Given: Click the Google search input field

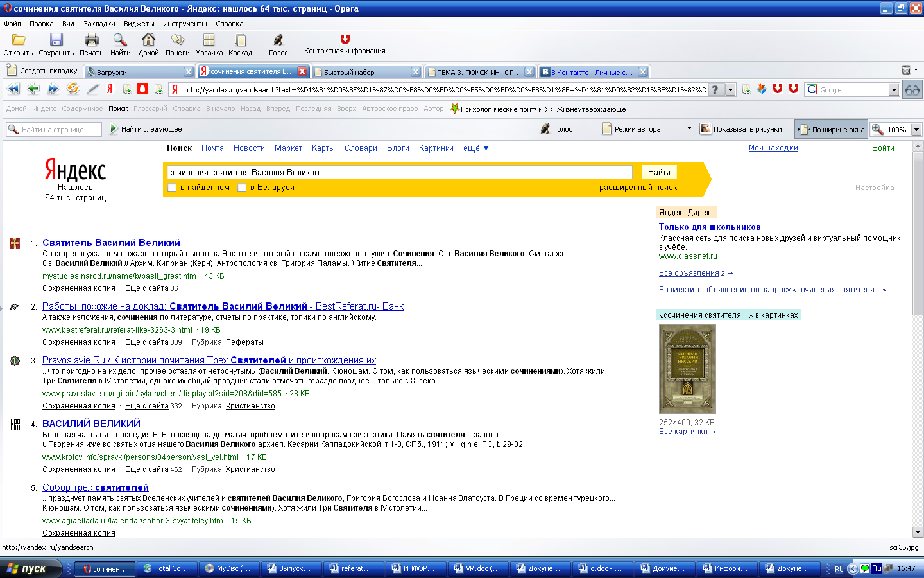Looking at the screenshot, I should click(847, 90).
